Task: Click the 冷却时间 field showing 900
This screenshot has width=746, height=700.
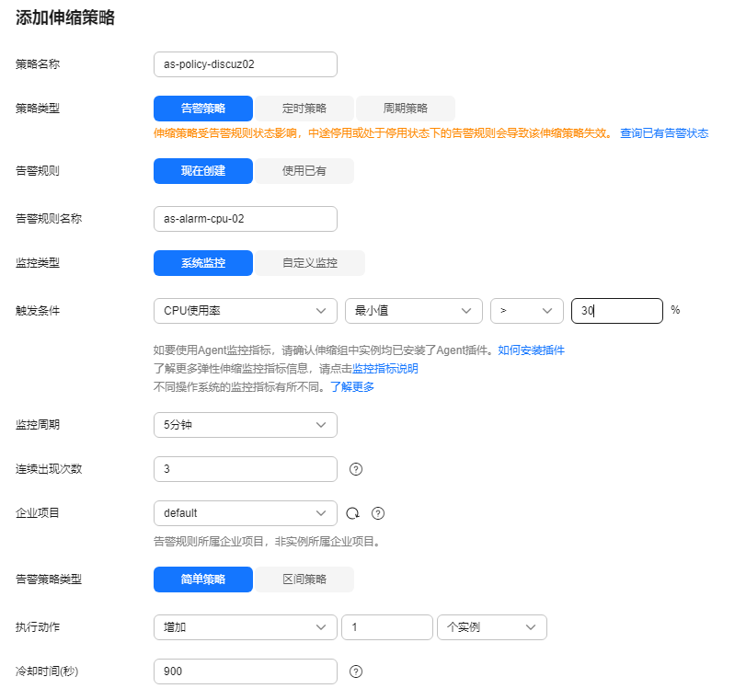Action: 246,671
